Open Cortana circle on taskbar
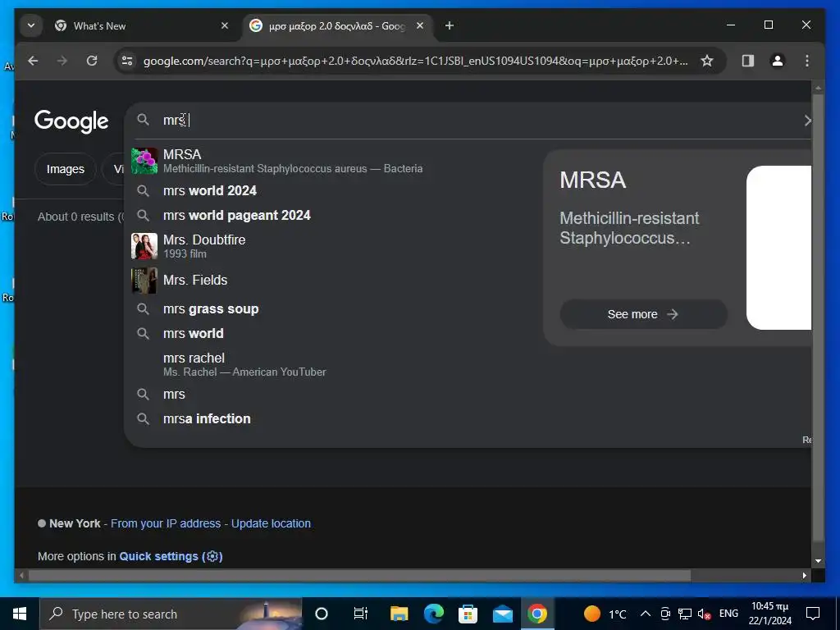 pyautogui.click(x=322, y=614)
